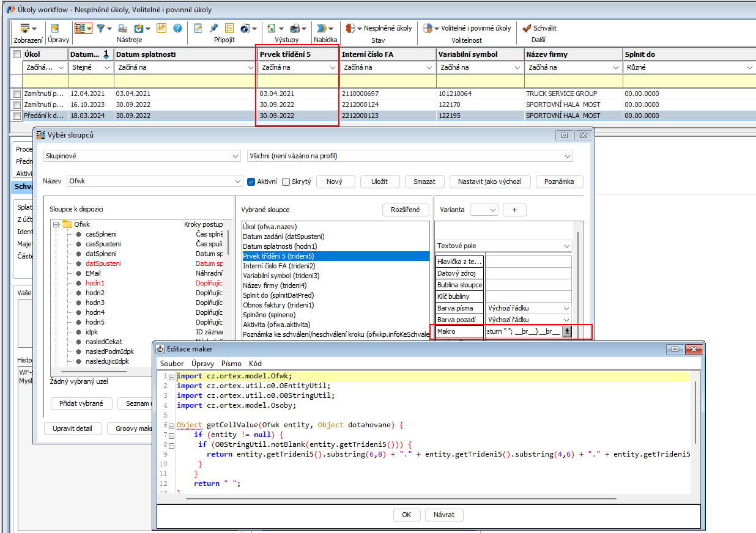The width and height of the screenshot is (756, 533).
Task: Open the filter funnel tool
Action: tap(101, 28)
